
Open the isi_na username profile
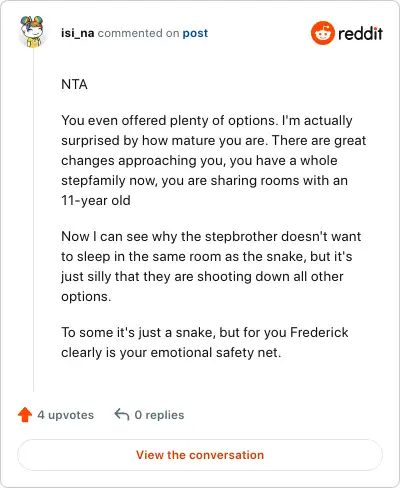pos(77,33)
